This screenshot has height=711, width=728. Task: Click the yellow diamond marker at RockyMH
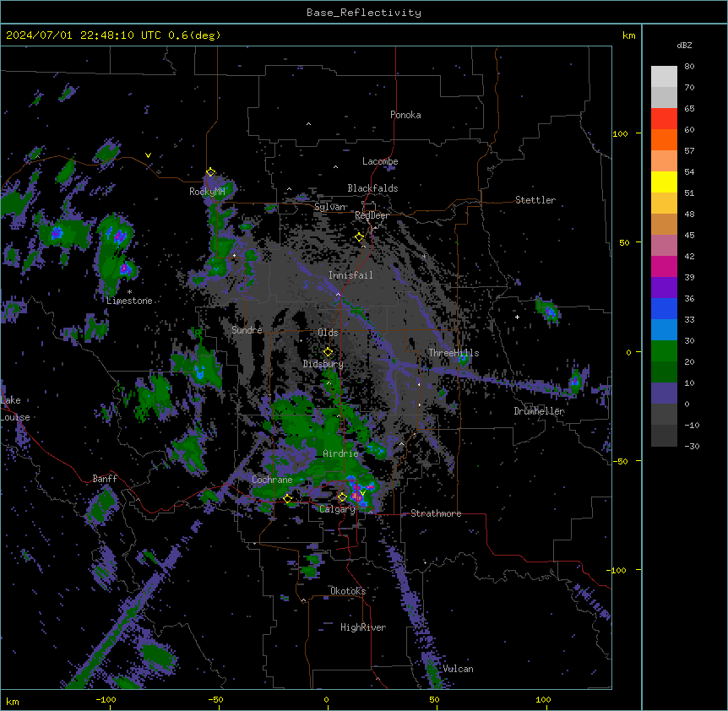(x=211, y=172)
